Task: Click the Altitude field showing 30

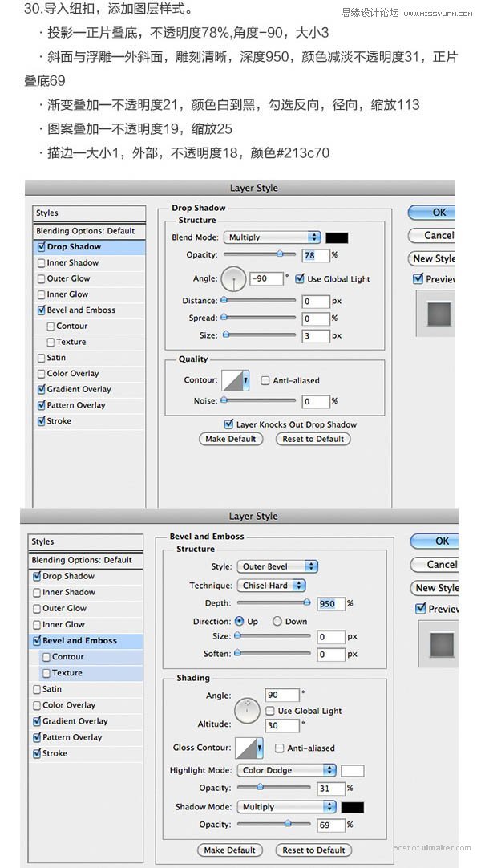Action: 282,725
